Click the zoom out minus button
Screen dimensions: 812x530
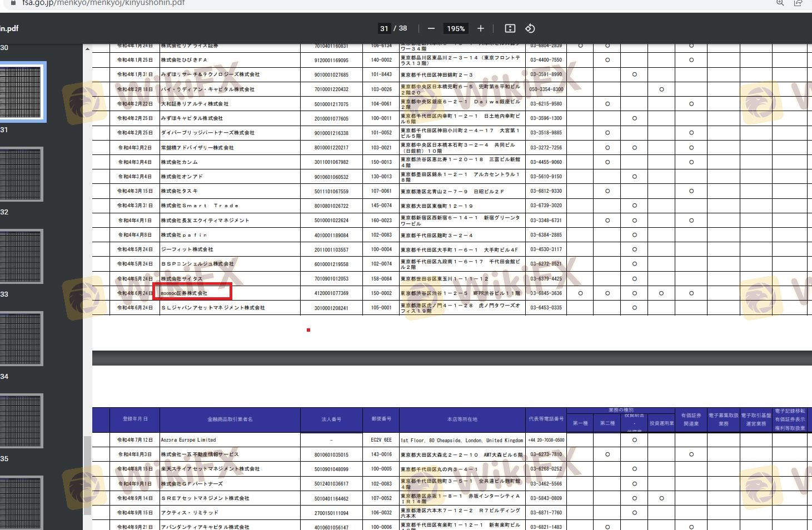pyautogui.click(x=431, y=28)
